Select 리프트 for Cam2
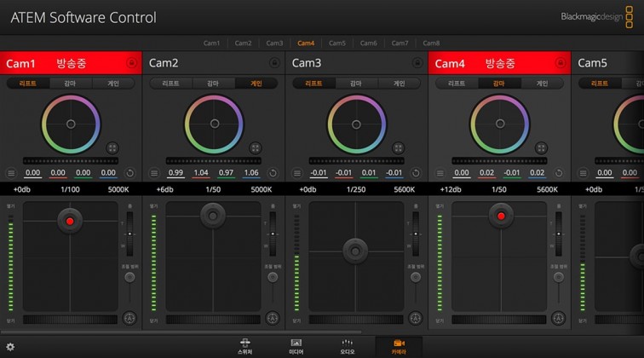Viewport: 644px width, 358px height. 171,84
